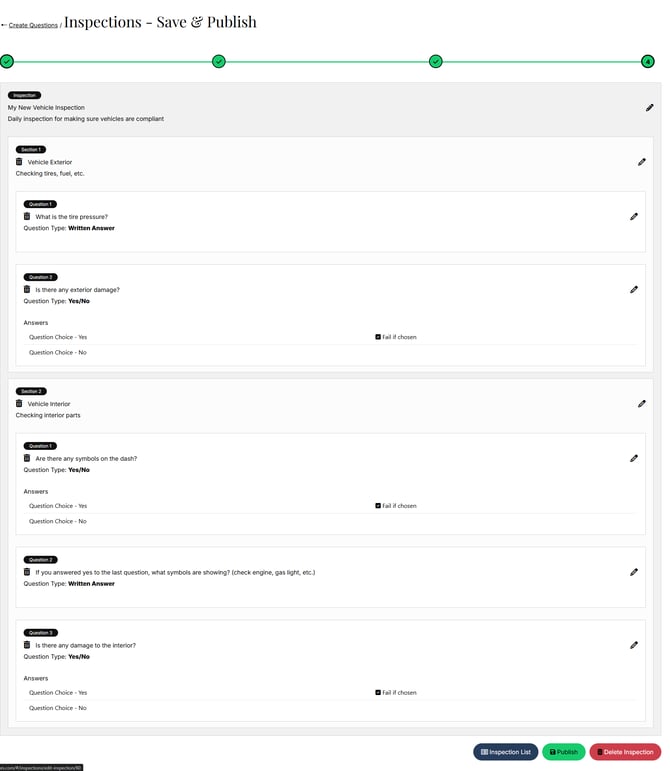Remove the dash symbols question

coord(27,458)
